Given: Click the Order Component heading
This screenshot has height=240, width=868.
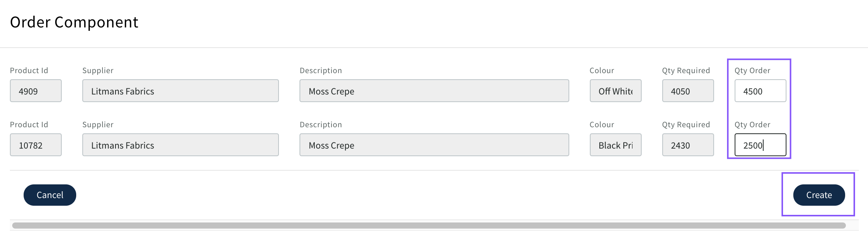Looking at the screenshot, I should 74,22.
